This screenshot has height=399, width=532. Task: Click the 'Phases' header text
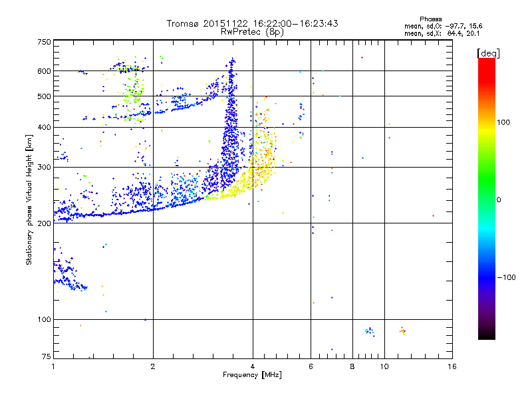tap(430, 19)
